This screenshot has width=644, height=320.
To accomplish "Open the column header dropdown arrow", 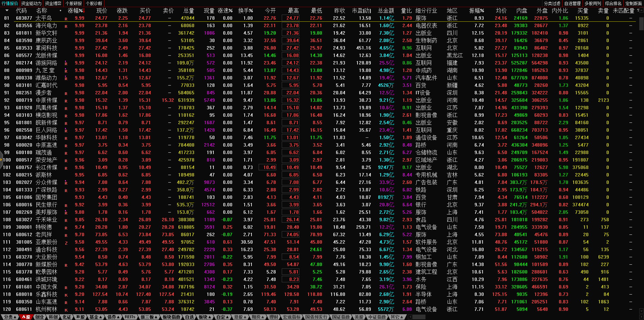I will point(7,11).
